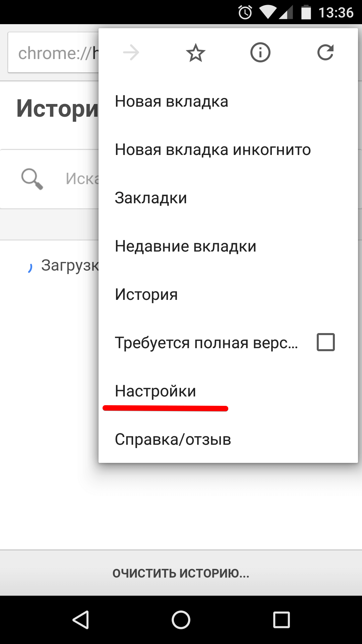Tap the history search field
Screen dimensions: 362x644
tap(80, 179)
